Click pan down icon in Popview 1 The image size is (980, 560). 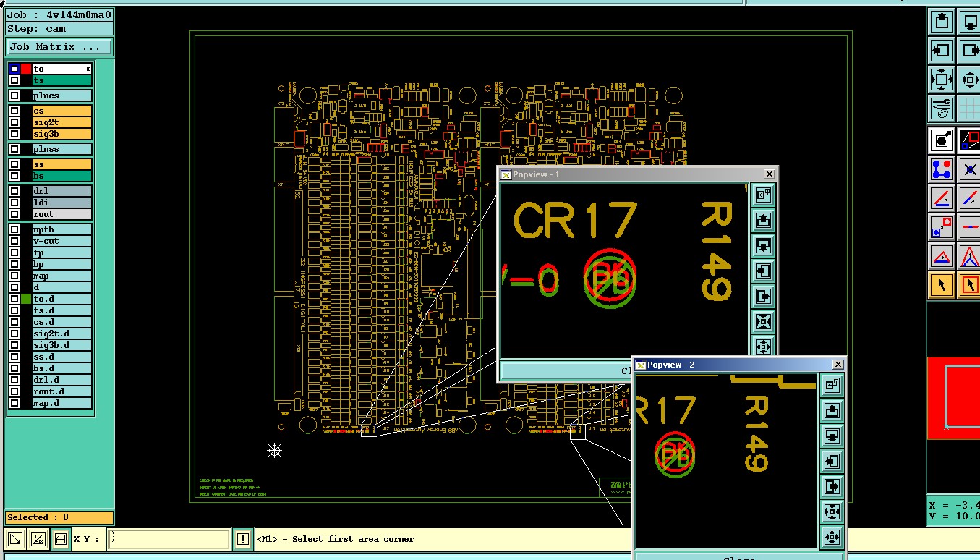763,246
